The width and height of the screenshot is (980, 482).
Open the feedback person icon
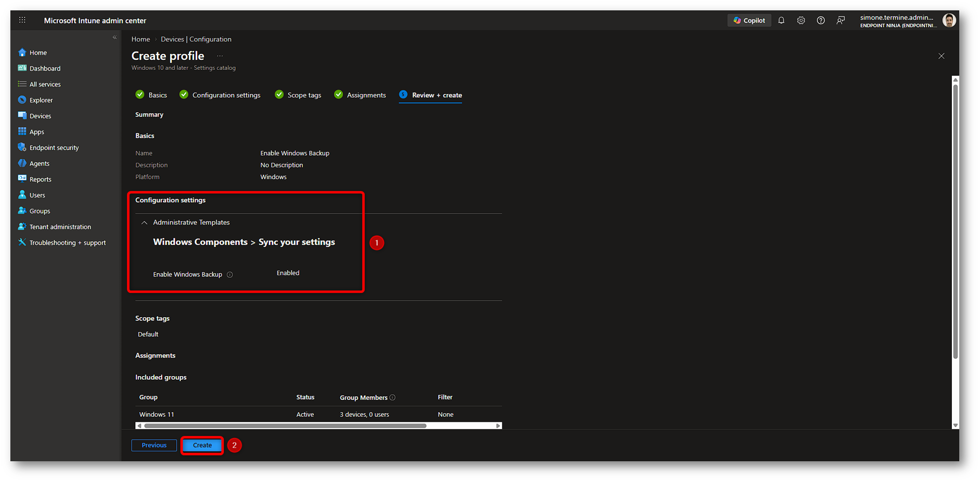841,20
